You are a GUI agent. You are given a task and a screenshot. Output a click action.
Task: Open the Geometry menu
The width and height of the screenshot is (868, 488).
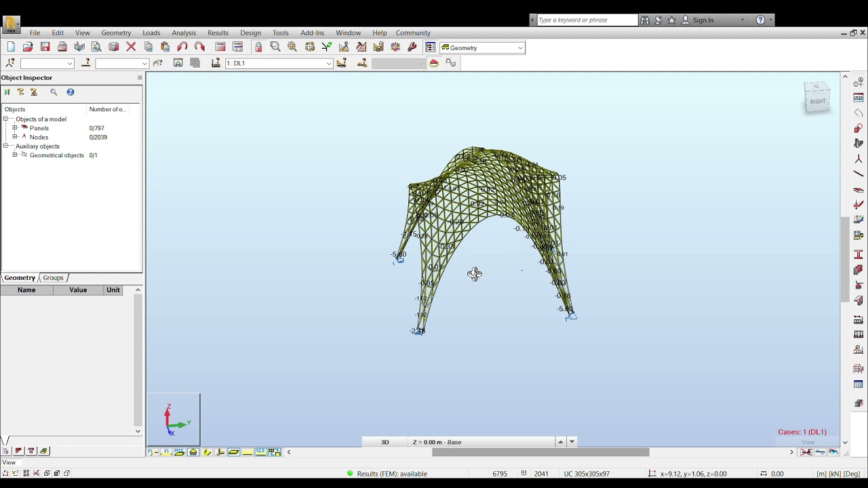pyautogui.click(x=116, y=33)
